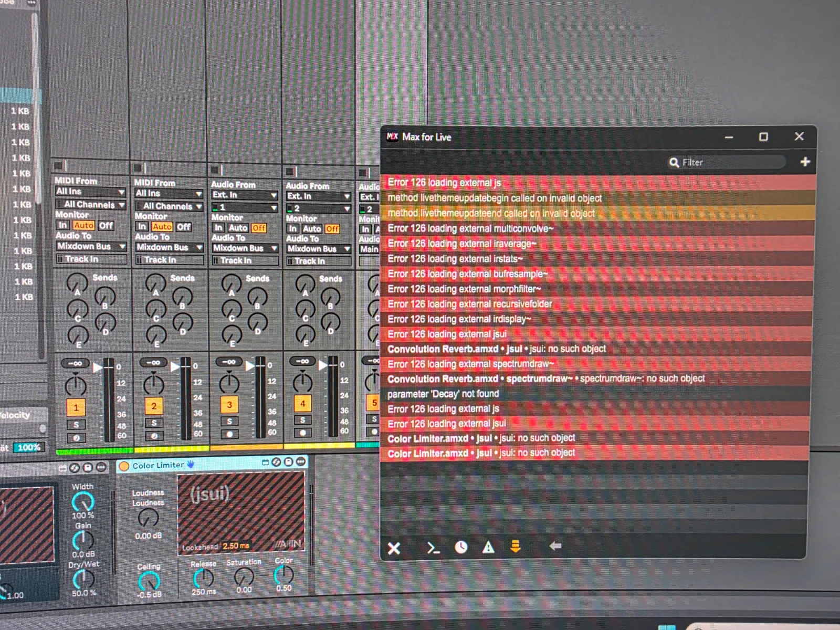
Task: Show only errors using warning triangle icon
Action: point(488,548)
